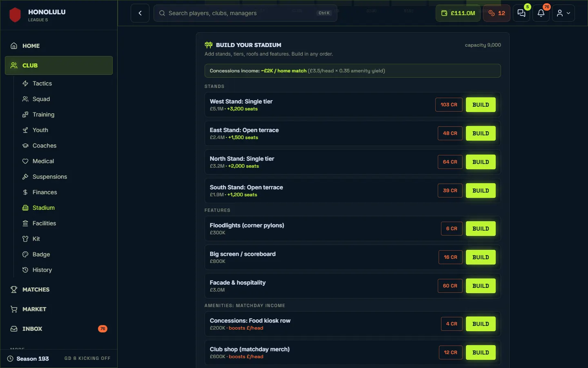Build the West Stand single tier
This screenshot has width=588, height=368.
click(x=481, y=105)
